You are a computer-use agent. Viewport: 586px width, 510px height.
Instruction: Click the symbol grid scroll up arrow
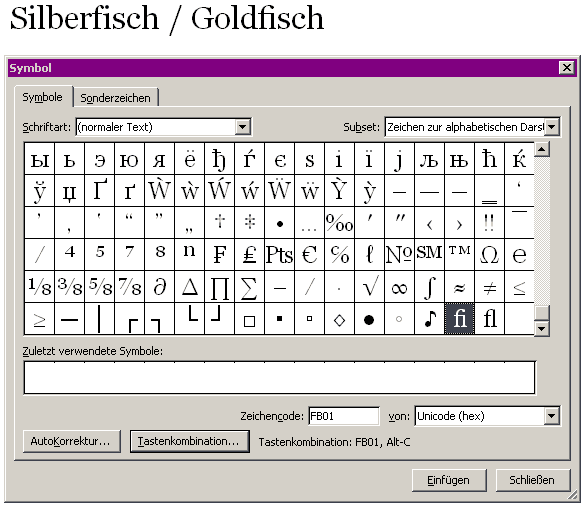pos(542,150)
